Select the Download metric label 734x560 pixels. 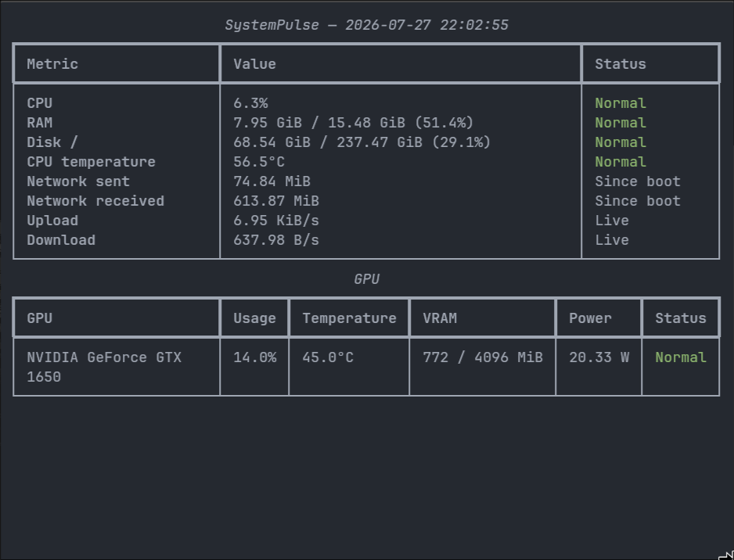[x=61, y=240]
